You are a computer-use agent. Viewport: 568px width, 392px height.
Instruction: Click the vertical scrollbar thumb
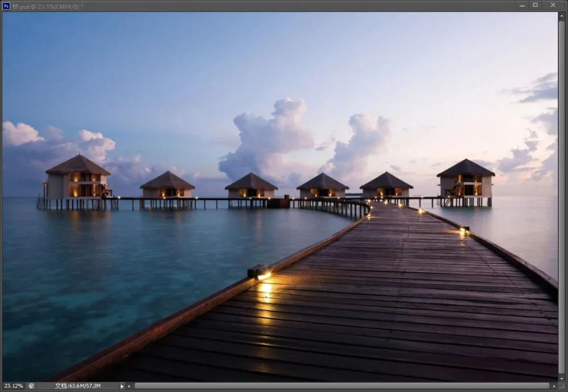(562, 197)
